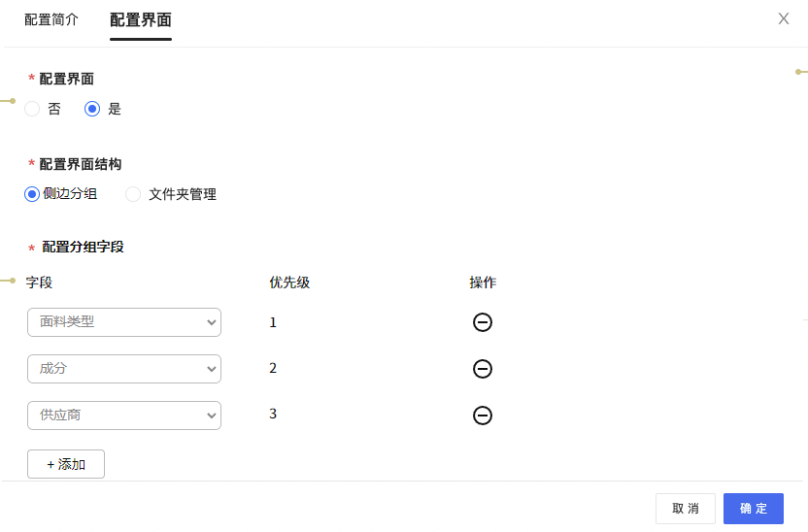808x532 pixels.
Task: Remove the 成分 field row
Action: (483, 369)
